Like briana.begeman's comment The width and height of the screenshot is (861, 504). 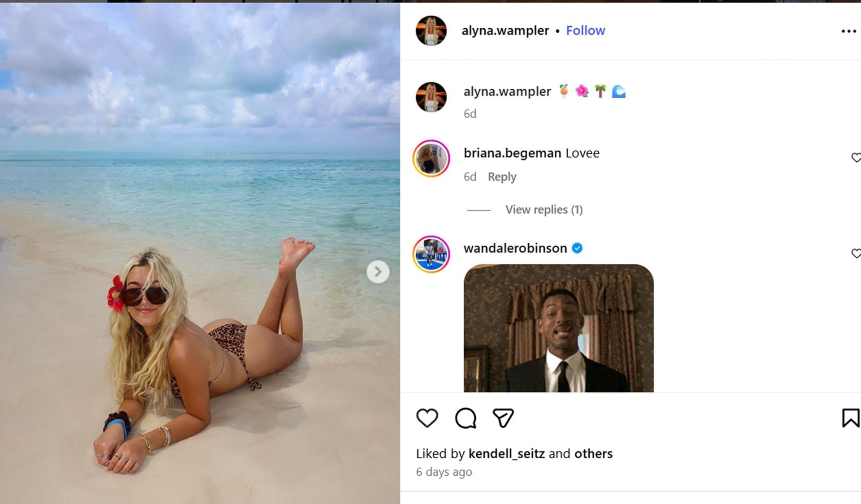(856, 158)
